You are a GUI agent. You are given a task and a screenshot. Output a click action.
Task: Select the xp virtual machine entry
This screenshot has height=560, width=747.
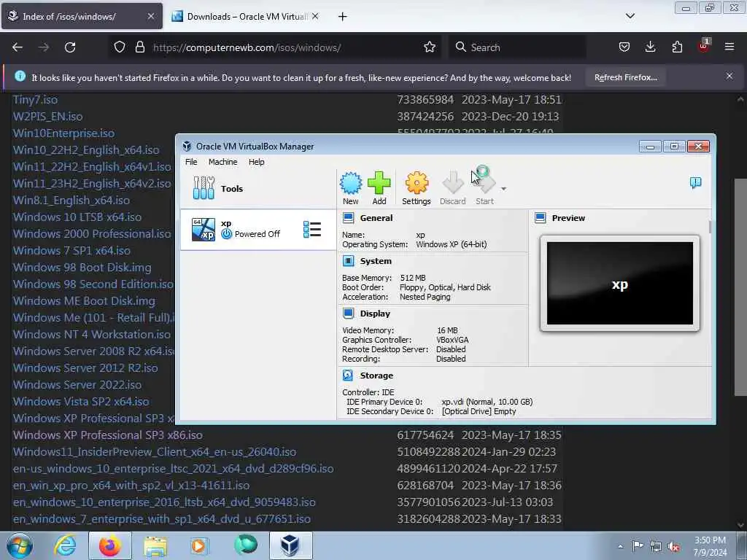(258, 230)
